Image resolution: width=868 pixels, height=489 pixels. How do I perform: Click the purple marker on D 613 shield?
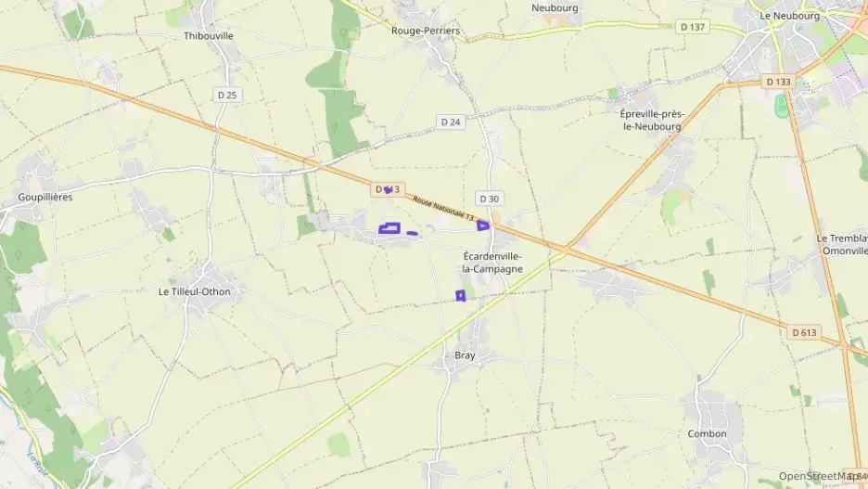click(x=388, y=190)
